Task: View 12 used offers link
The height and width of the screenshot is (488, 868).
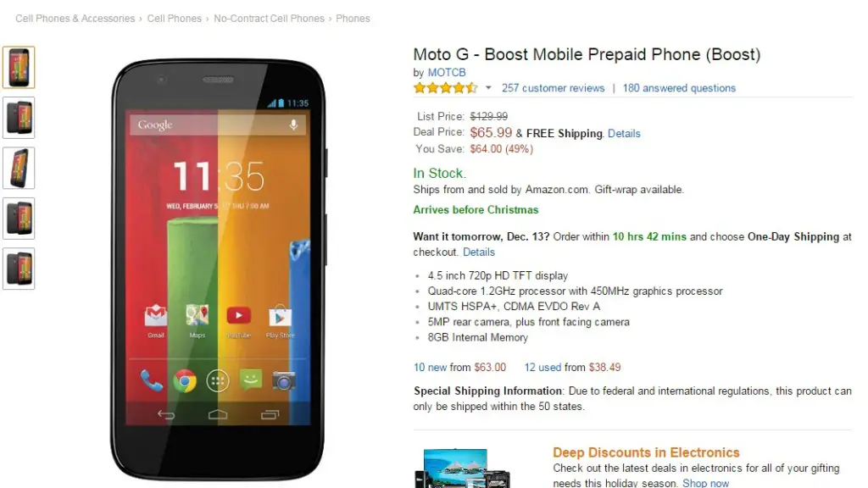Action: pos(542,367)
